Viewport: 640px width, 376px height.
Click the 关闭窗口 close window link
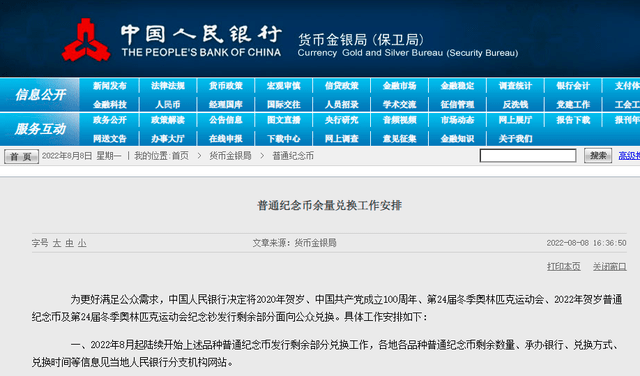(x=610, y=267)
